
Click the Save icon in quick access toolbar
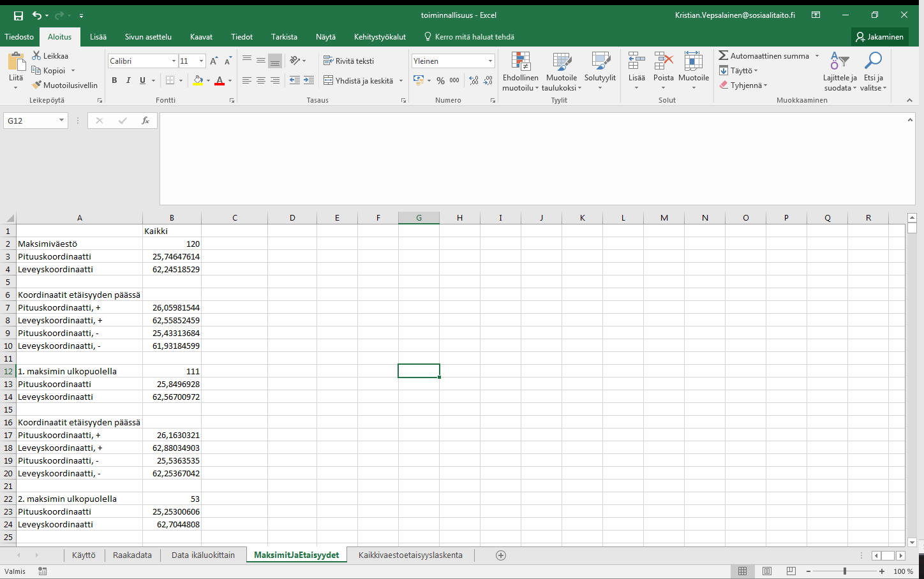(x=18, y=15)
